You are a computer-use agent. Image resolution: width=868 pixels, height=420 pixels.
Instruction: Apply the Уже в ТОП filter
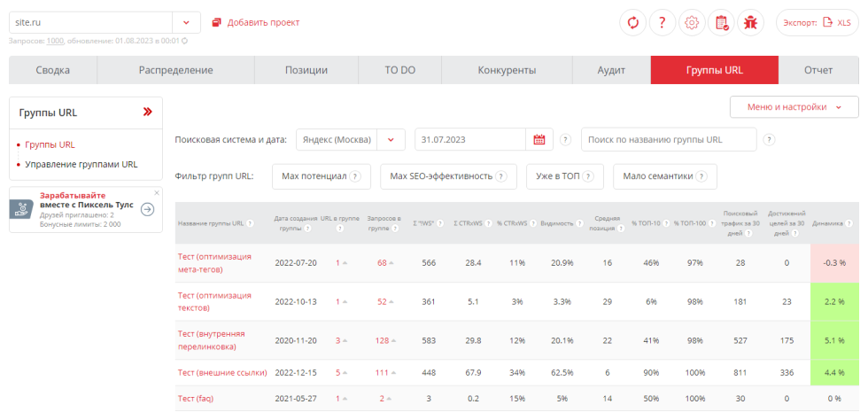pyautogui.click(x=565, y=176)
